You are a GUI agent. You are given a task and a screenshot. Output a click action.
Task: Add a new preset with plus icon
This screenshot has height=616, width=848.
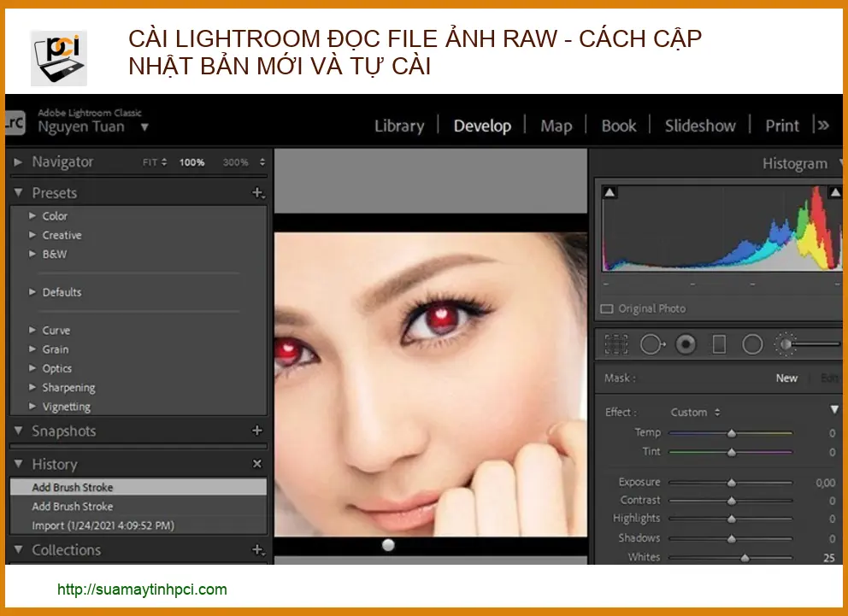point(258,193)
